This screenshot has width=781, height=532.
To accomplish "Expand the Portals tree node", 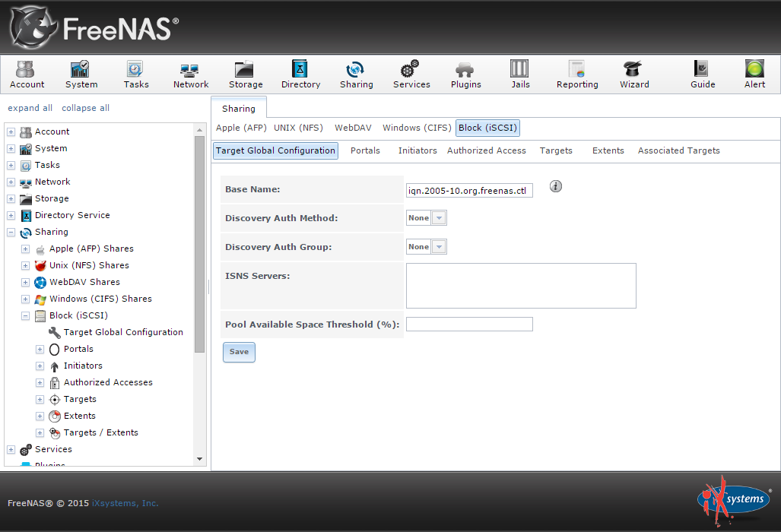I will pyautogui.click(x=40, y=349).
